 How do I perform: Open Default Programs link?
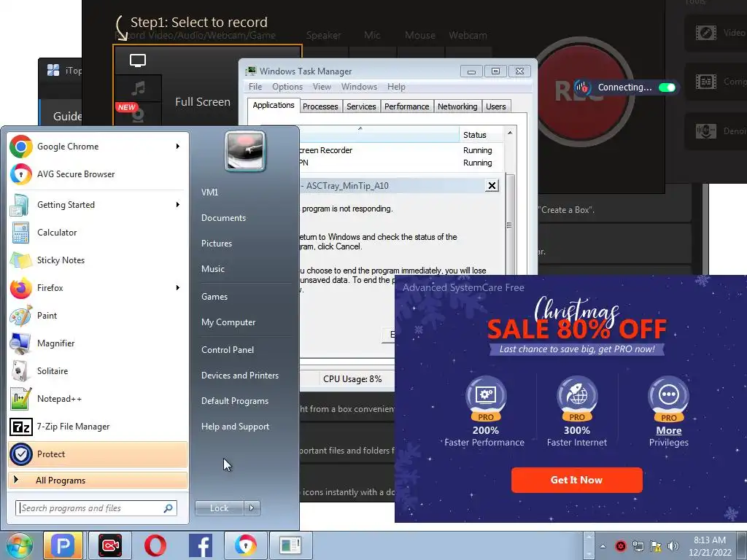click(x=234, y=401)
